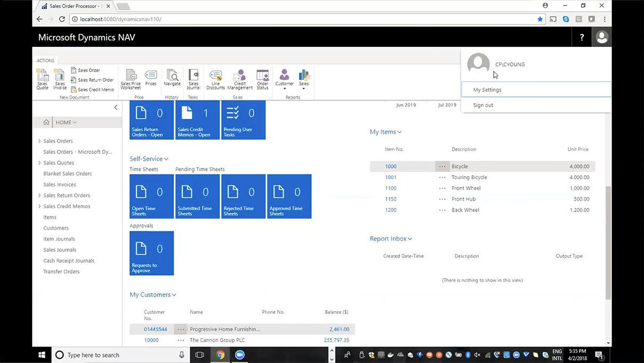Image resolution: width=644 pixels, height=363 pixels.
Task: Open the help question mark
Action: coord(582,37)
